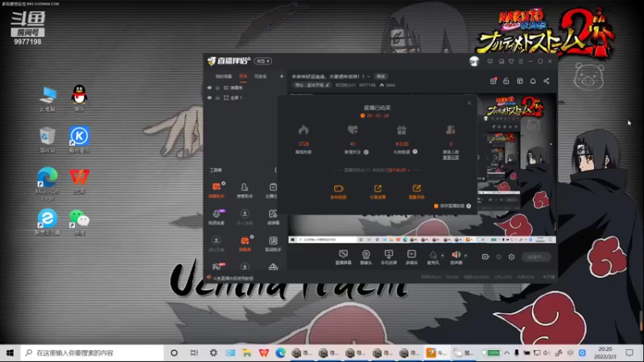Open the orange 弹幕秀 tool icon
The image size is (644, 362).
click(x=245, y=244)
